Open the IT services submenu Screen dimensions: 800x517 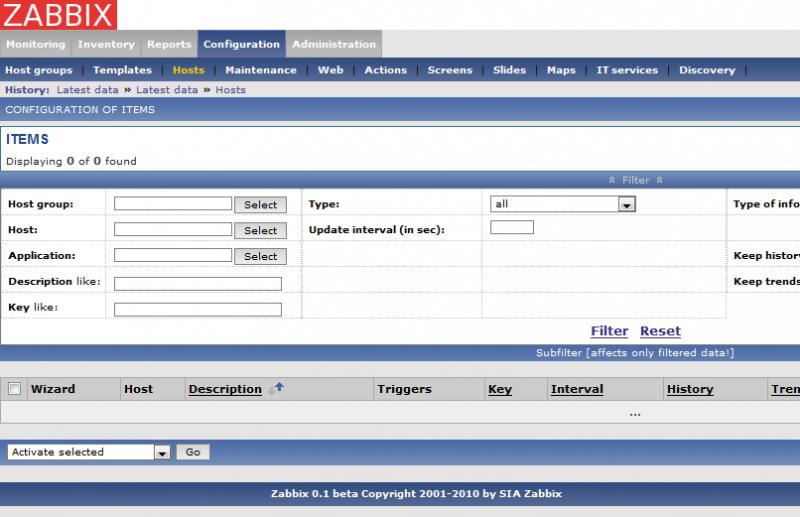pyautogui.click(x=627, y=70)
